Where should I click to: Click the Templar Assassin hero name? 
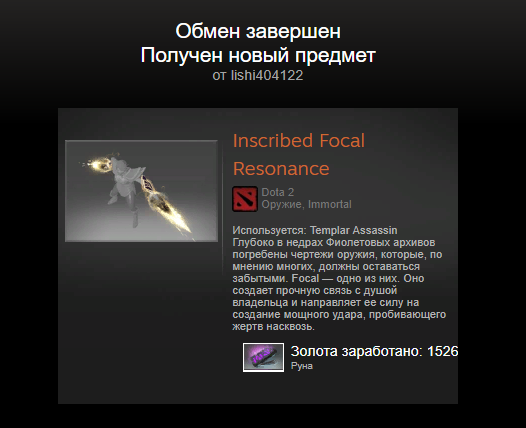tap(353, 230)
